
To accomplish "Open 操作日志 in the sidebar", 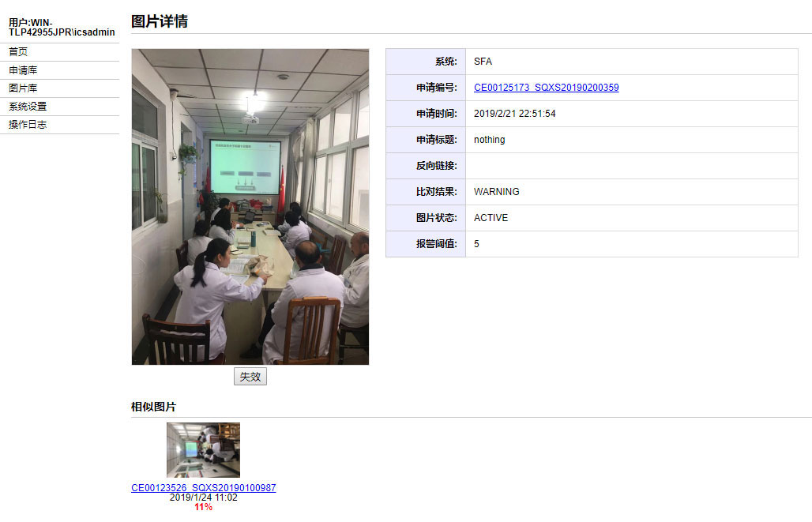I will click(28, 124).
